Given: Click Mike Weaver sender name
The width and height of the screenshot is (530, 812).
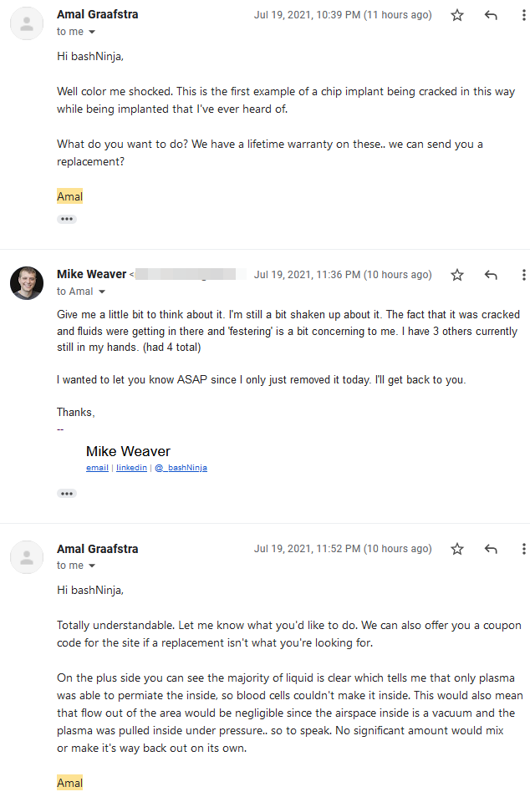Looking at the screenshot, I should tap(92, 274).
